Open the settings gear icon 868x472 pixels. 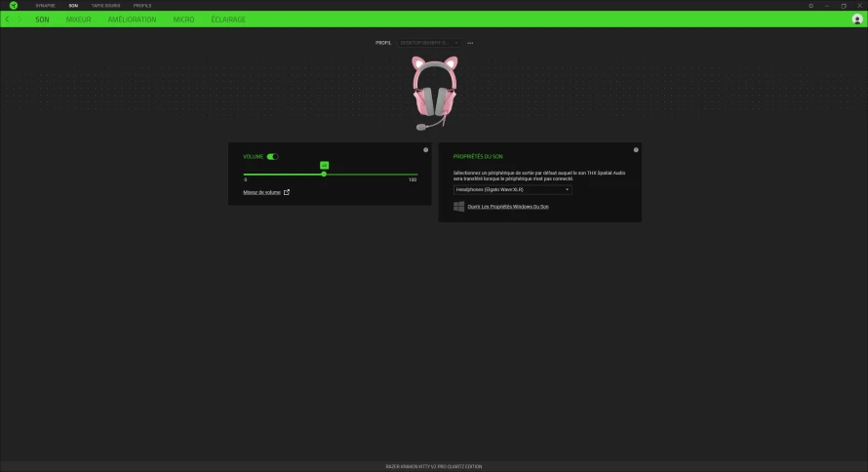coord(811,6)
